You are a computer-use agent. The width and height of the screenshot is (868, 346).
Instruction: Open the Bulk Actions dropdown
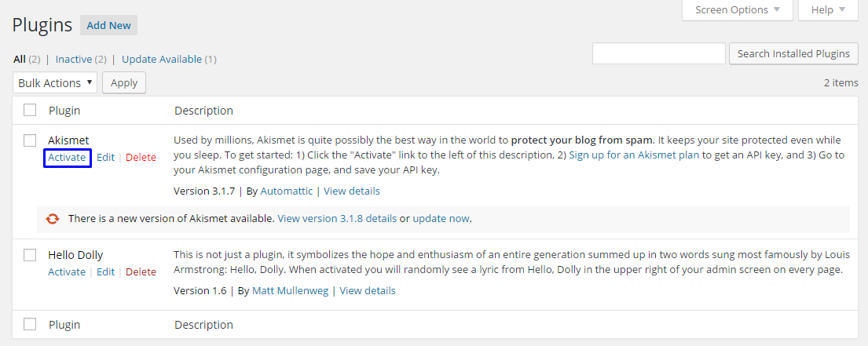click(x=55, y=83)
